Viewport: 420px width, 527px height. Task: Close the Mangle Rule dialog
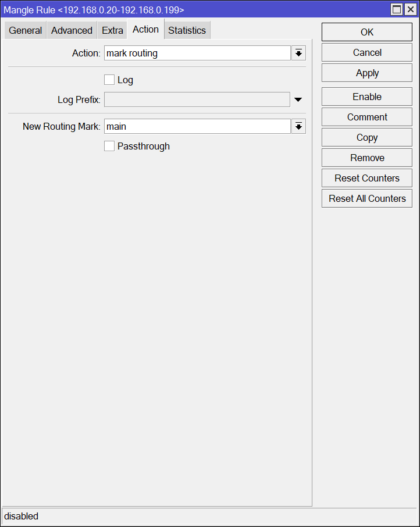pyautogui.click(x=410, y=9)
